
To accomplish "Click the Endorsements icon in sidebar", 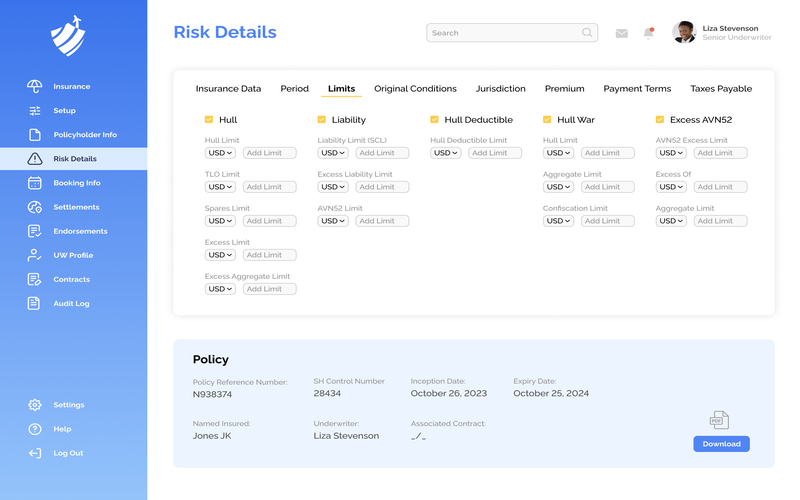I will (35, 231).
